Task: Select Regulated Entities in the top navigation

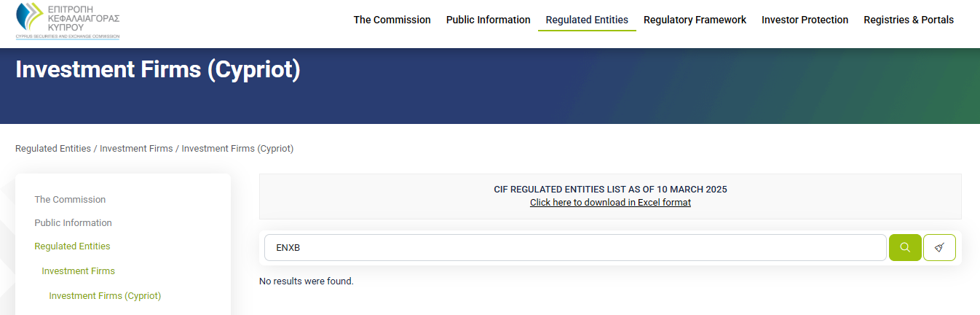Action: pyautogui.click(x=586, y=20)
